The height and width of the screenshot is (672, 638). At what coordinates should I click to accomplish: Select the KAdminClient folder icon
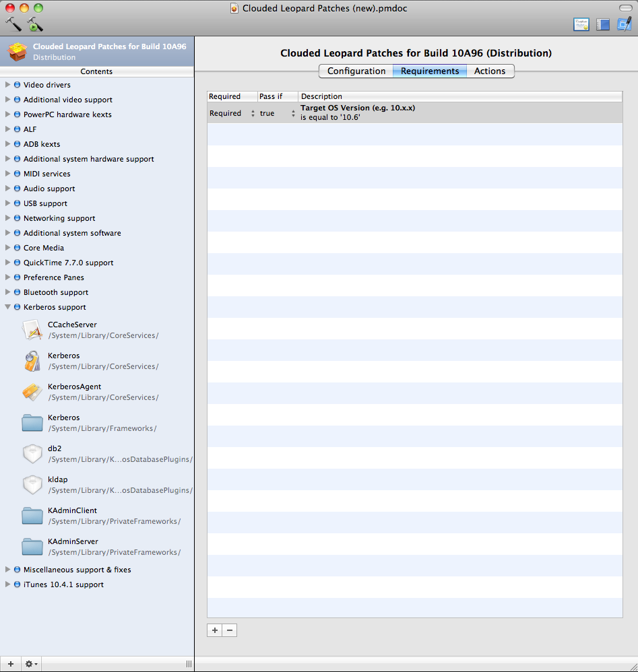(32, 516)
